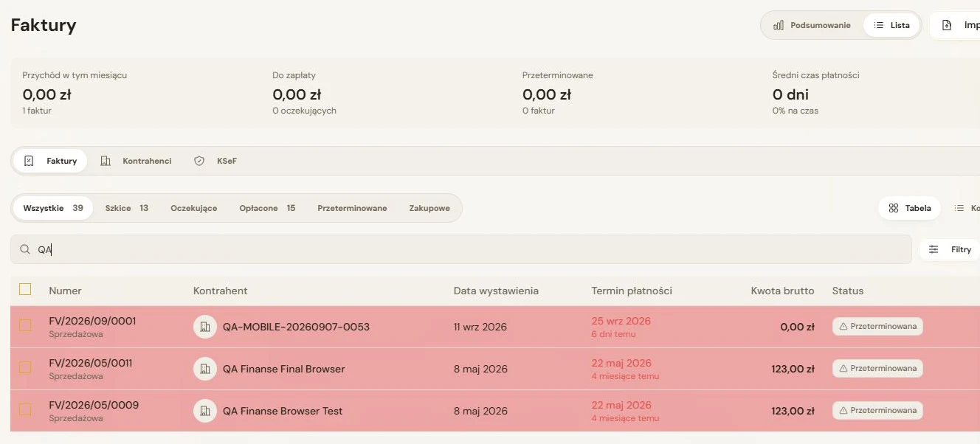This screenshot has height=444, width=980.
Task: Switch to the Lista view
Action: (891, 25)
